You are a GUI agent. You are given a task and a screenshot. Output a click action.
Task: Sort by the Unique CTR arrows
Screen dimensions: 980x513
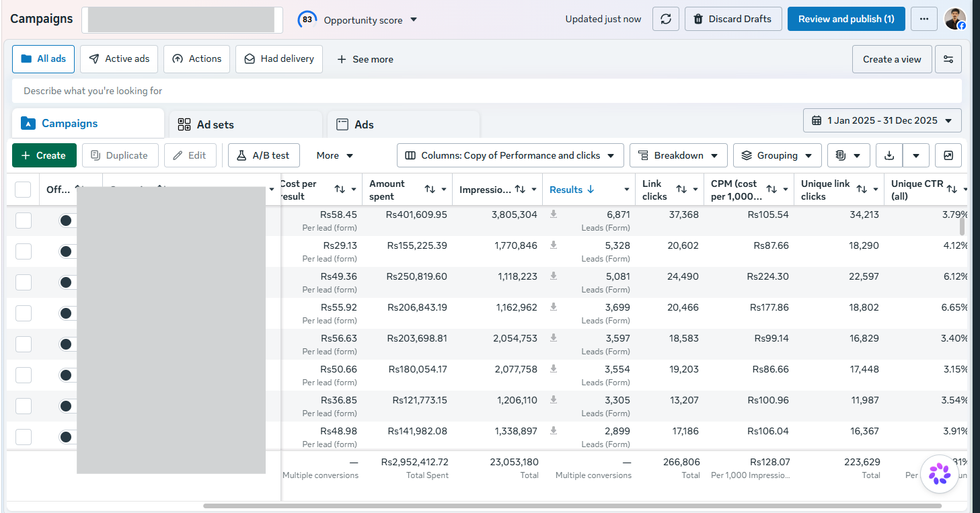(x=952, y=190)
